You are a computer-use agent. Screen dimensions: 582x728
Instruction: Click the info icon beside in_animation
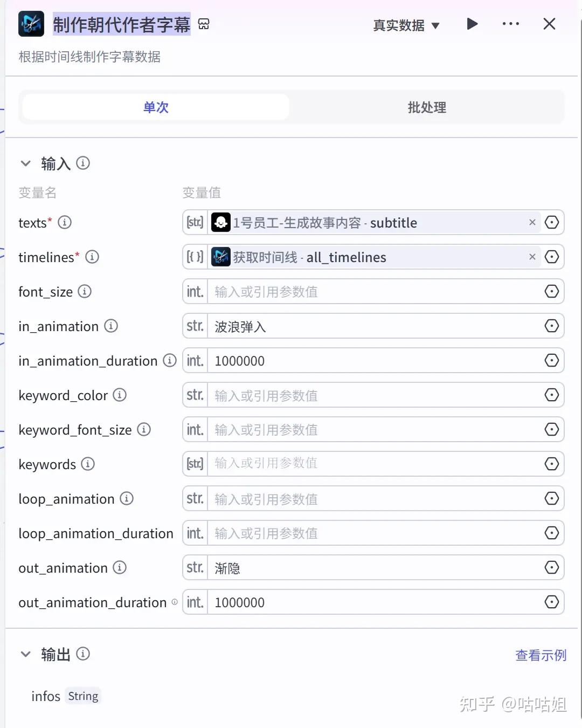(111, 326)
